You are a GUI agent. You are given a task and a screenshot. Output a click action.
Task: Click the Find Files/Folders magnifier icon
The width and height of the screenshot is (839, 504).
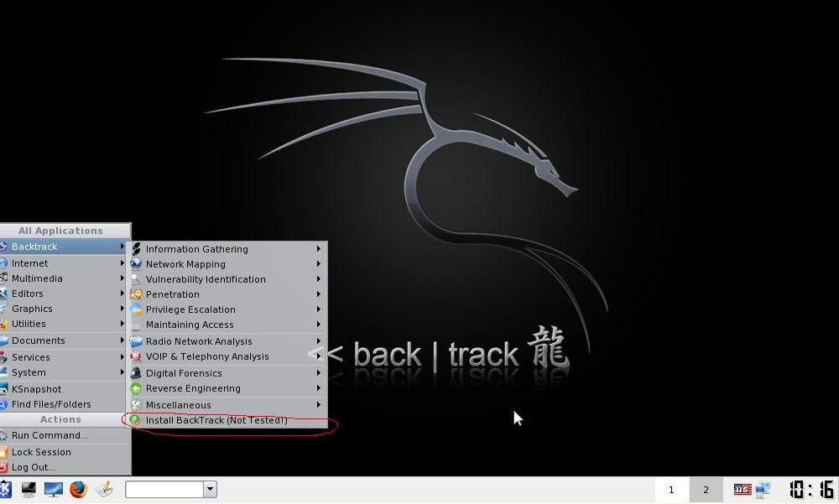point(3,404)
